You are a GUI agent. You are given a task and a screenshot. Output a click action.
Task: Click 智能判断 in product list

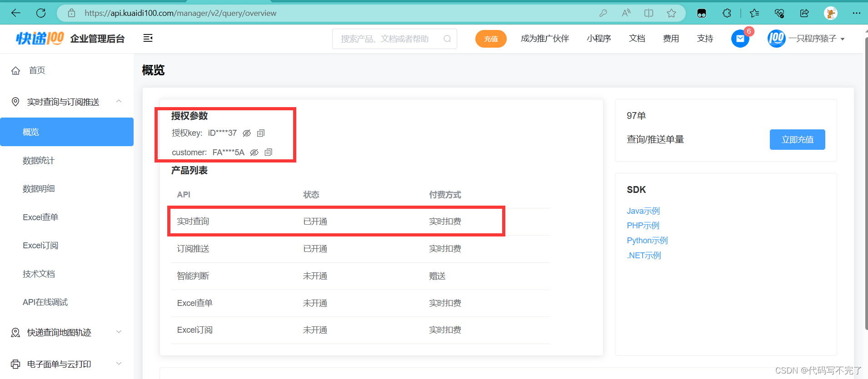(x=193, y=276)
